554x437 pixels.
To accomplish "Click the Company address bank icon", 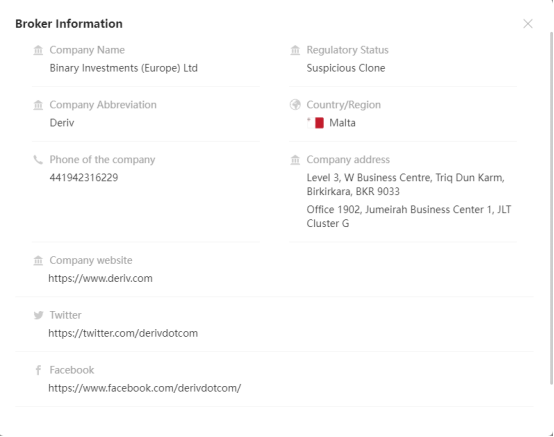I will pos(295,160).
